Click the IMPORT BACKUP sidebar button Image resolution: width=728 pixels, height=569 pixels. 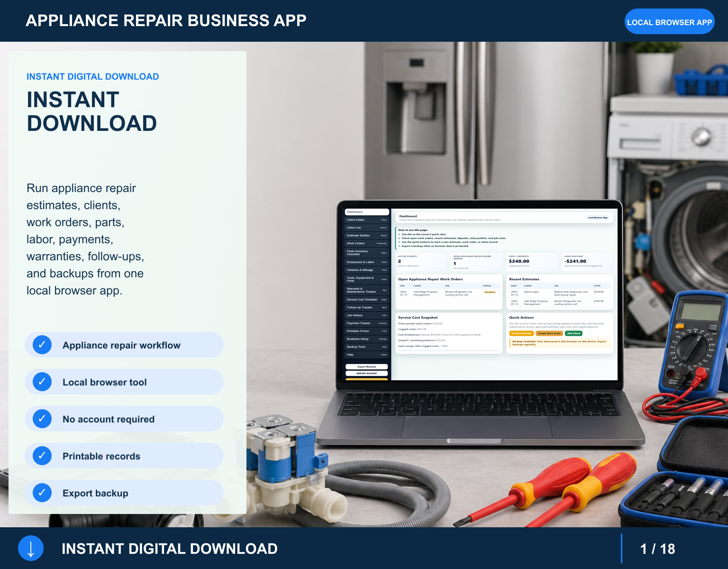coord(367,373)
